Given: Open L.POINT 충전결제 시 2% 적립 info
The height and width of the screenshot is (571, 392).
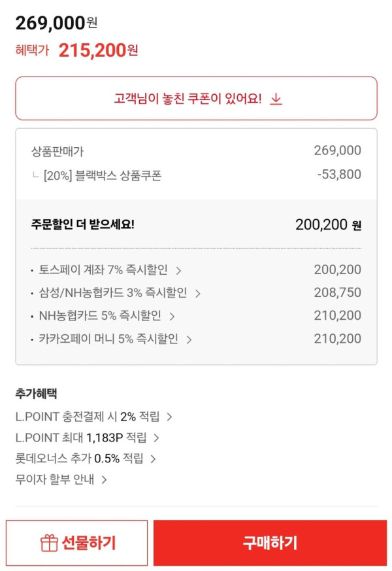Looking at the screenshot, I should (87, 417).
